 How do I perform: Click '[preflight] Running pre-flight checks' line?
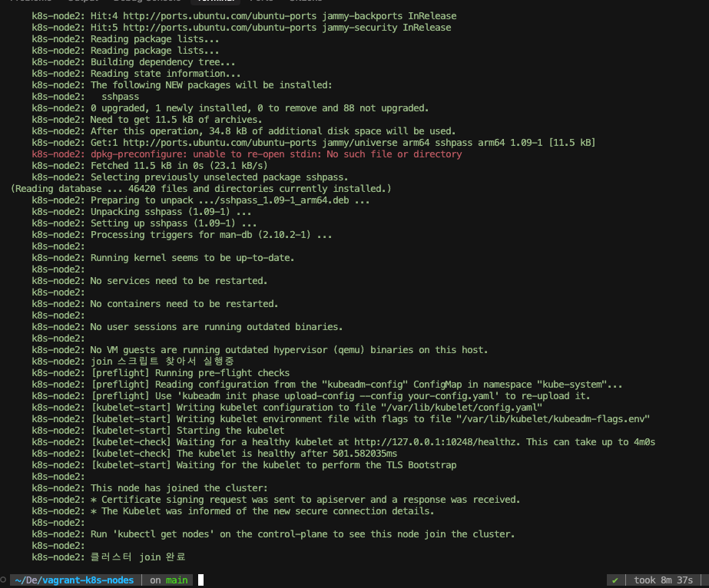tap(161, 373)
